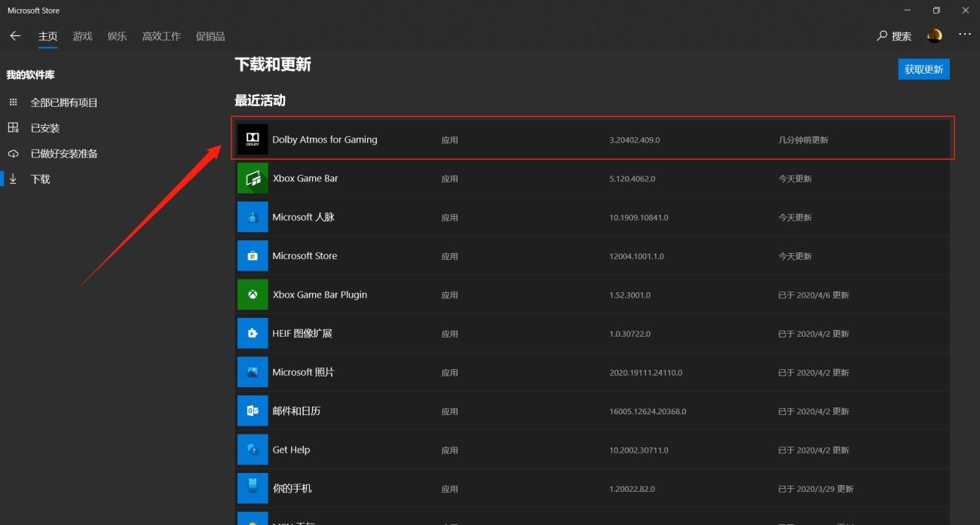Open 全部已拥有项目 in the library
The height and width of the screenshot is (525, 980).
coord(64,102)
